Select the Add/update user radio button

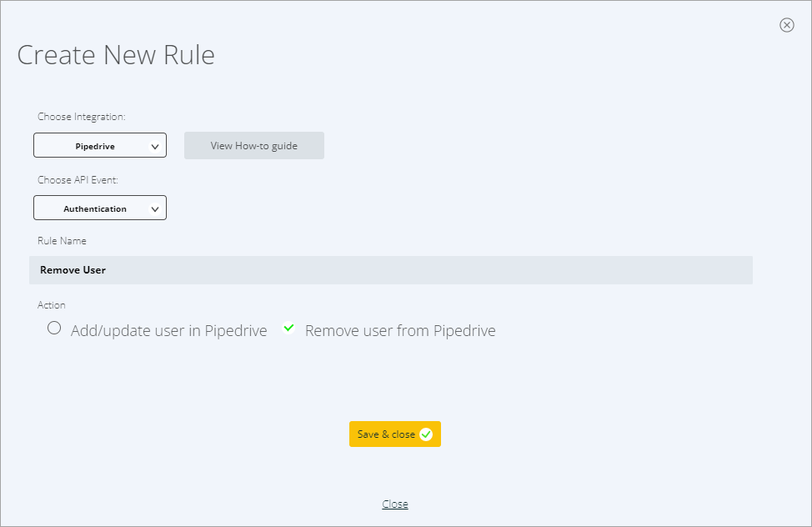[x=54, y=328]
